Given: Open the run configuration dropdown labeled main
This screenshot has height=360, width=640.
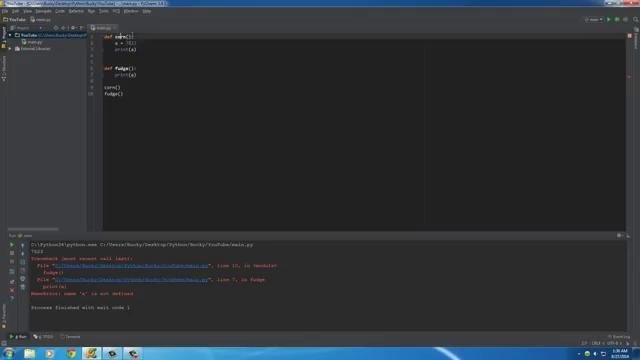Looking at the screenshot, I should pyautogui.click(x=593, y=20).
